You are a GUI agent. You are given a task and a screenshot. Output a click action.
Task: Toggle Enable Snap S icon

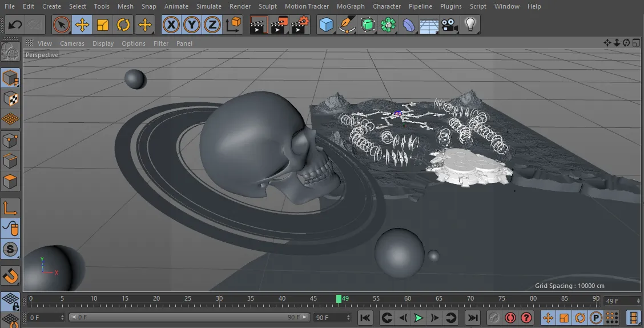(10, 249)
